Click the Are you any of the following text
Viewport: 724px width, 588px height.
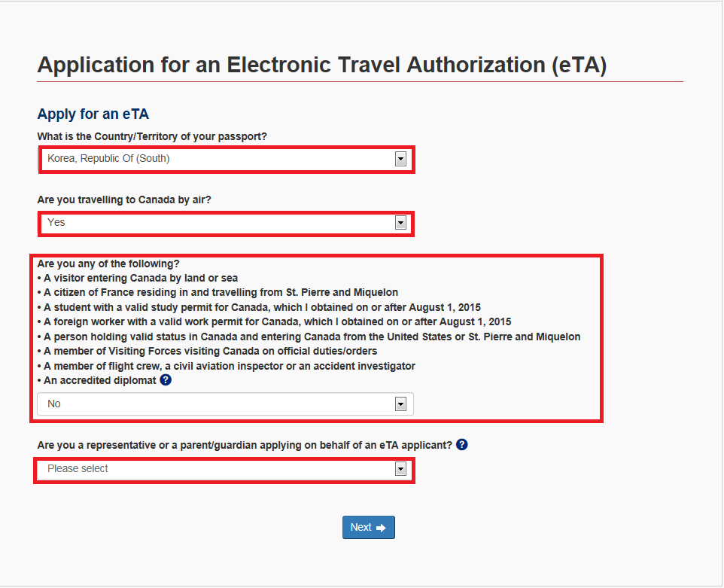click(108, 264)
